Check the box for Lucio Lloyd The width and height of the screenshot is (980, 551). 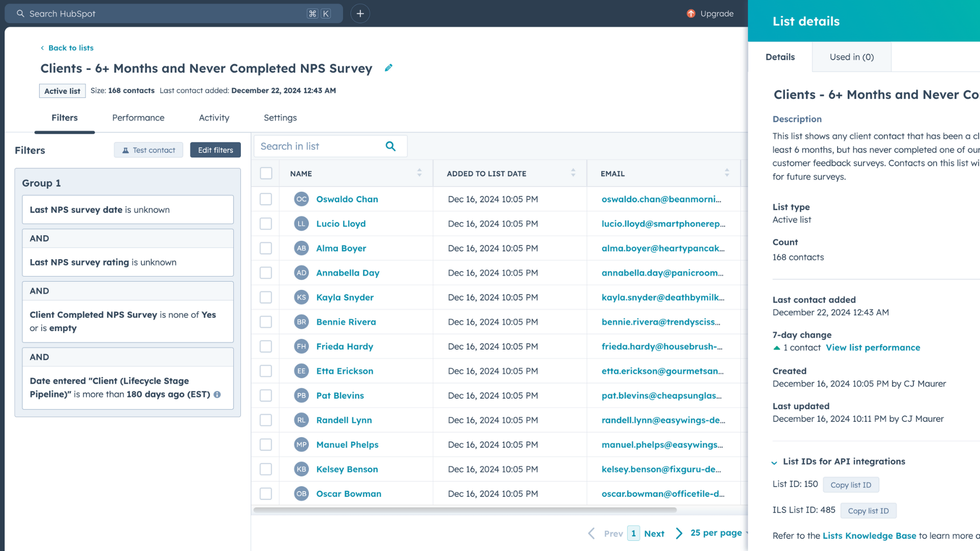click(266, 223)
